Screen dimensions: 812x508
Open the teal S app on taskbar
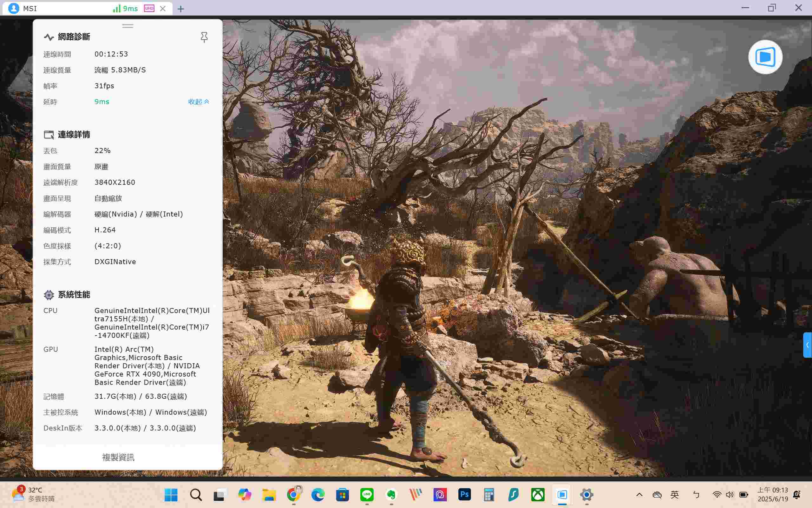(514, 495)
